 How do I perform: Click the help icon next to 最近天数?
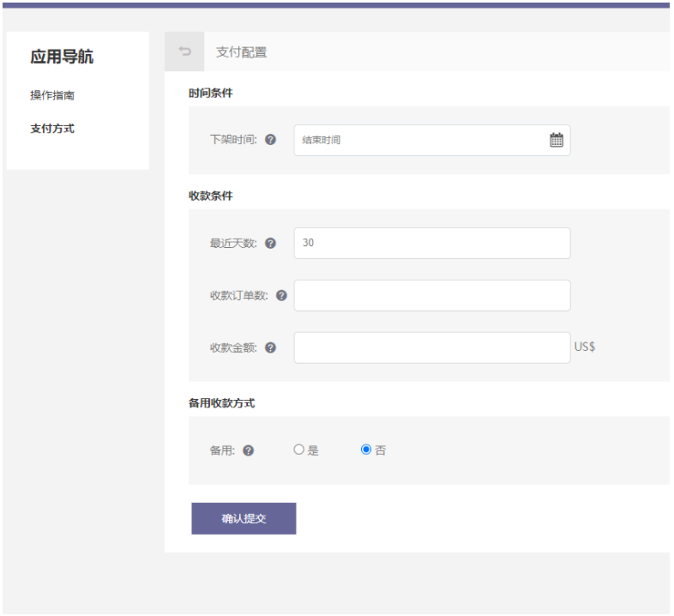[271, 243]
